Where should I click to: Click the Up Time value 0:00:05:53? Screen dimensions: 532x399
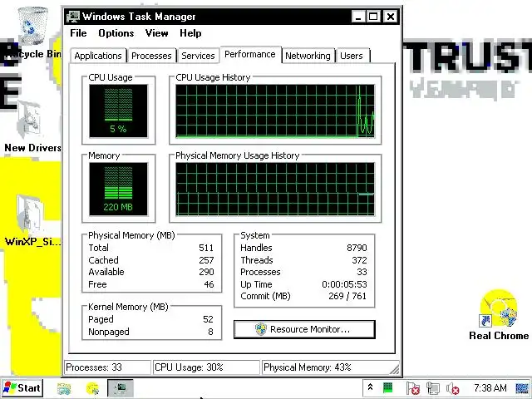(344, 284)
